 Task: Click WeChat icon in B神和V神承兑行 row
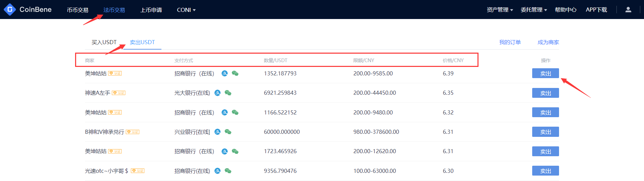click(228, 132)
